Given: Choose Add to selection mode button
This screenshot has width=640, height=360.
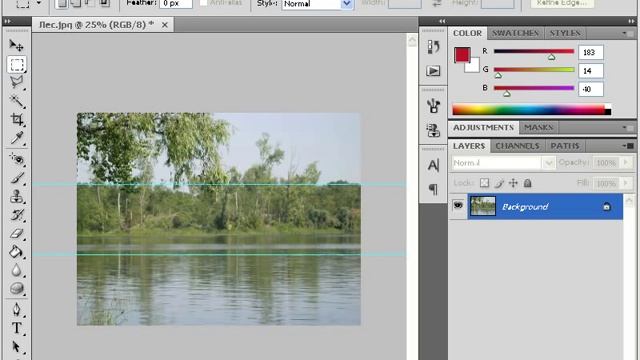Looking at the screenshot, I should (x=76, y=3).
